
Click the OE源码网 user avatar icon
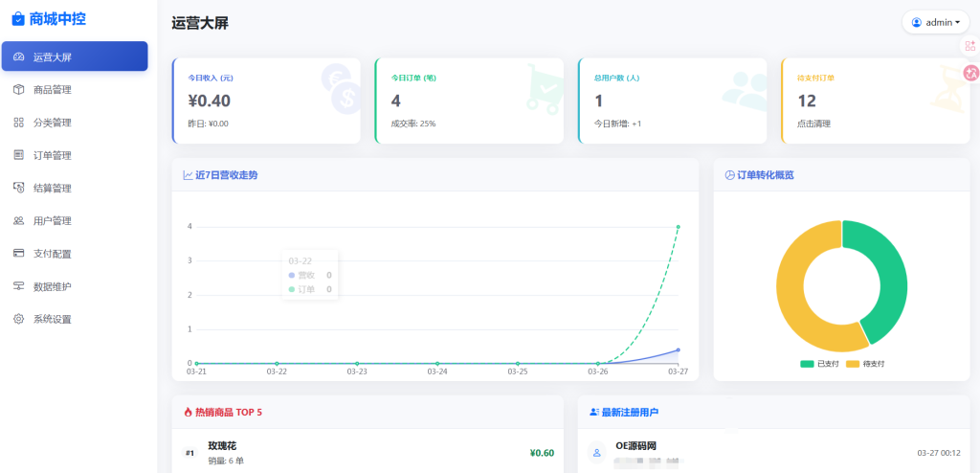[597, 452]
